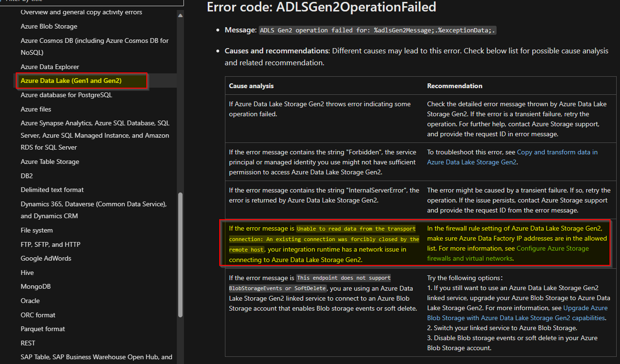The height and width of the screenshot is (364, 620).
Task: Click the Cause analysis column header
Action: (251, 86)
